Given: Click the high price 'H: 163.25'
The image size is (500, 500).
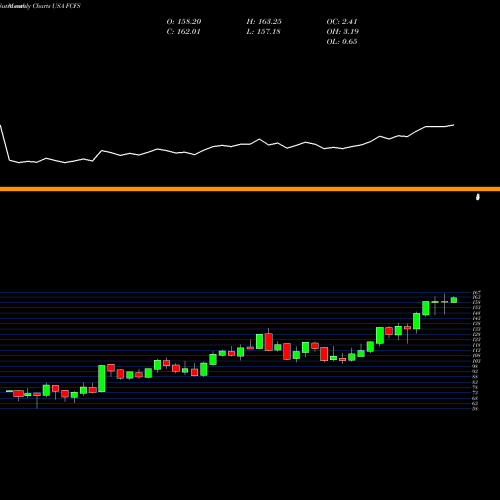Looking at the screenshot, I should pos(264,22).
